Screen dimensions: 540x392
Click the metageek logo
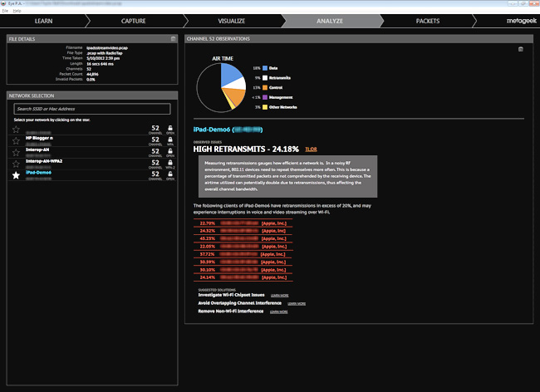(x=522, y=21)
